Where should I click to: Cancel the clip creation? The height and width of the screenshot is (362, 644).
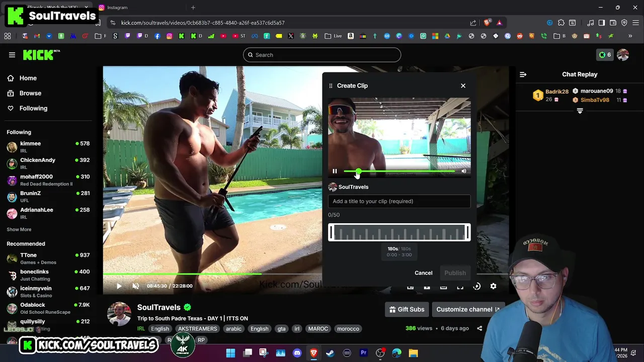point(423,273)
